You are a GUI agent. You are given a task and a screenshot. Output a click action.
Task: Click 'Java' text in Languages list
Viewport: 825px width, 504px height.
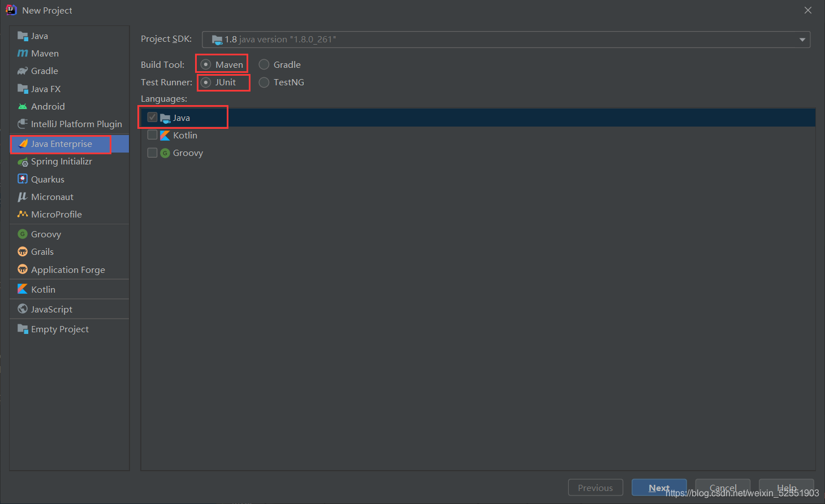(181, 118)
